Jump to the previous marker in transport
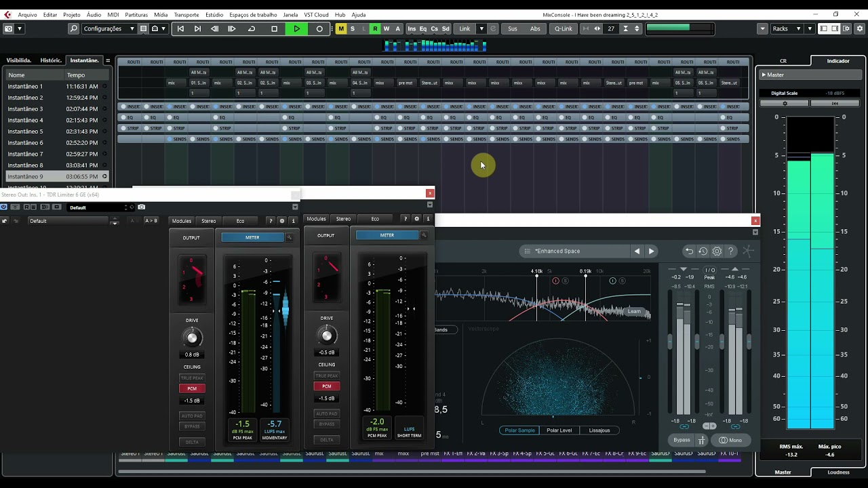868x488 pixels. click(x=180, y=28)
